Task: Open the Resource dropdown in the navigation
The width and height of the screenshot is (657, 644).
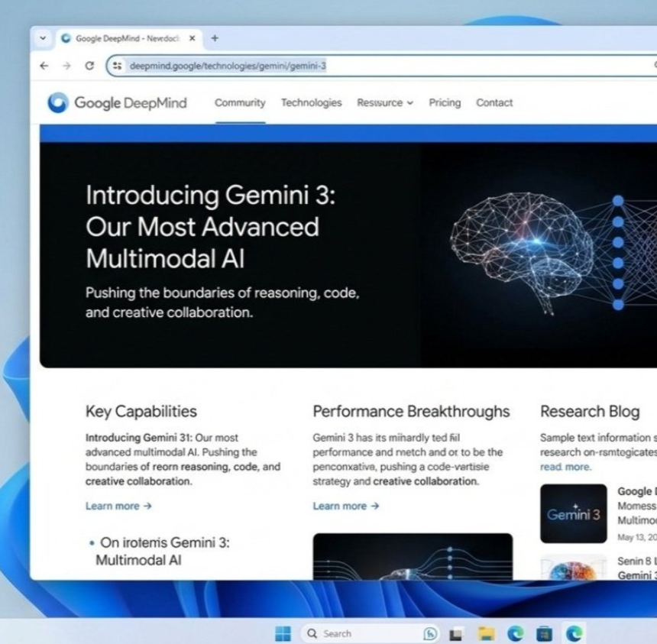Action: pos(385,102)
